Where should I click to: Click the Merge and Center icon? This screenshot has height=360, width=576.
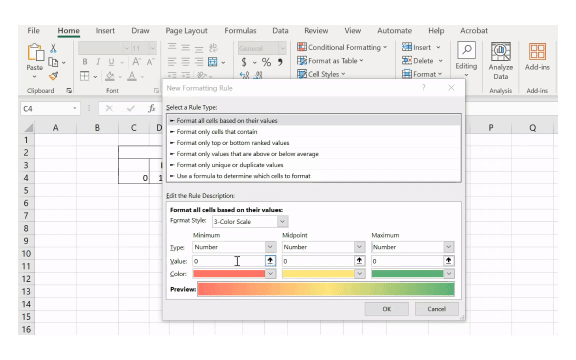pos(213,62)
